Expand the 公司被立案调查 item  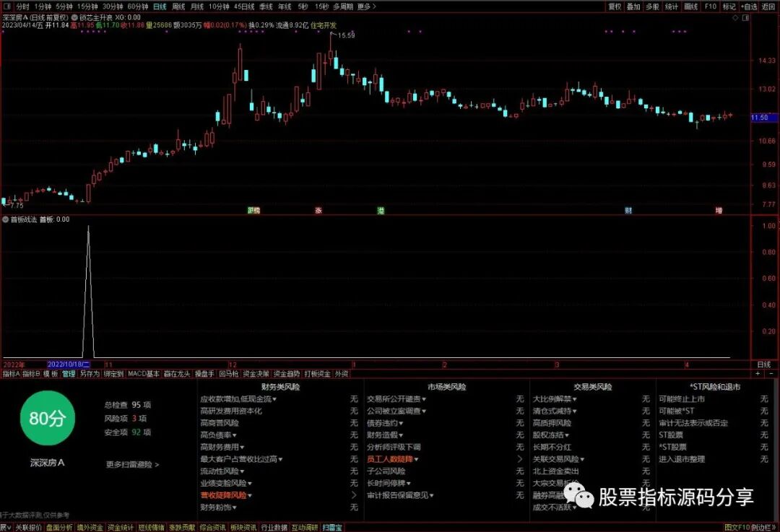pos(396,411)
